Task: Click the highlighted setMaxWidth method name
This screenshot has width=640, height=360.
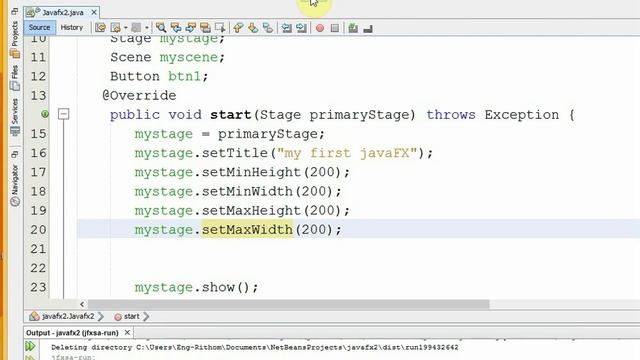Action: point(247,230)
